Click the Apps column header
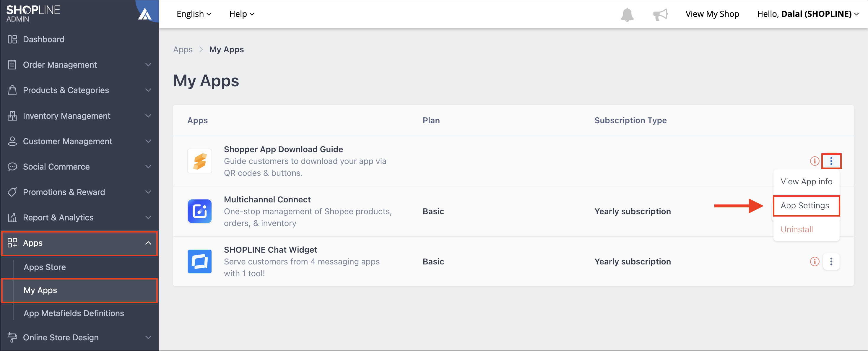Viewport: 868px width, 351px height. pyautogui.click(x=197, y=120)
